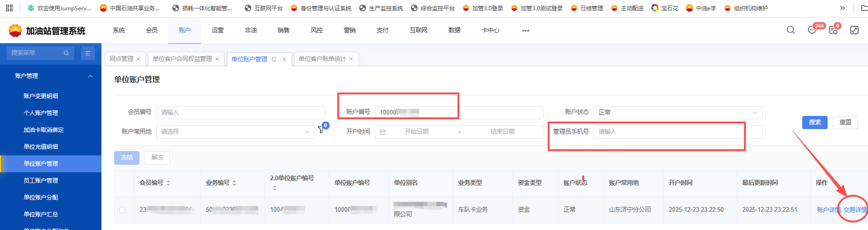
Task: Close the 网点管理 tab
Action: pyautogui.click(x=138, y=59)
